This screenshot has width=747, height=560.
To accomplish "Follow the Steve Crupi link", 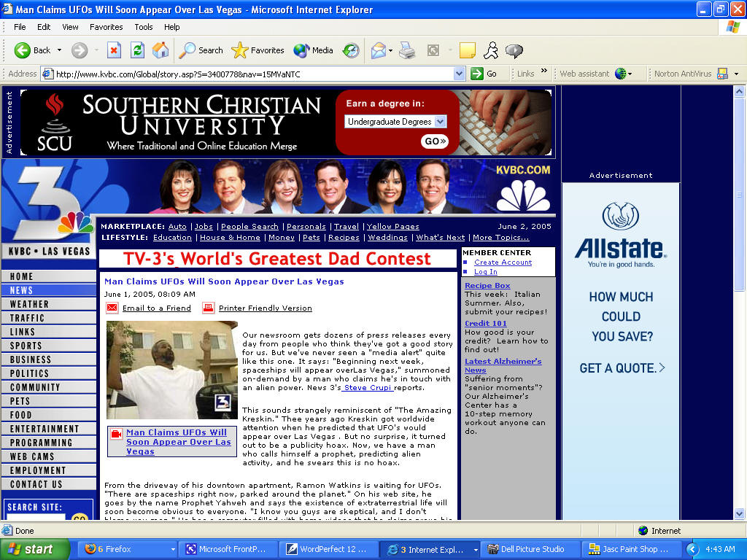I will point(368,388).
